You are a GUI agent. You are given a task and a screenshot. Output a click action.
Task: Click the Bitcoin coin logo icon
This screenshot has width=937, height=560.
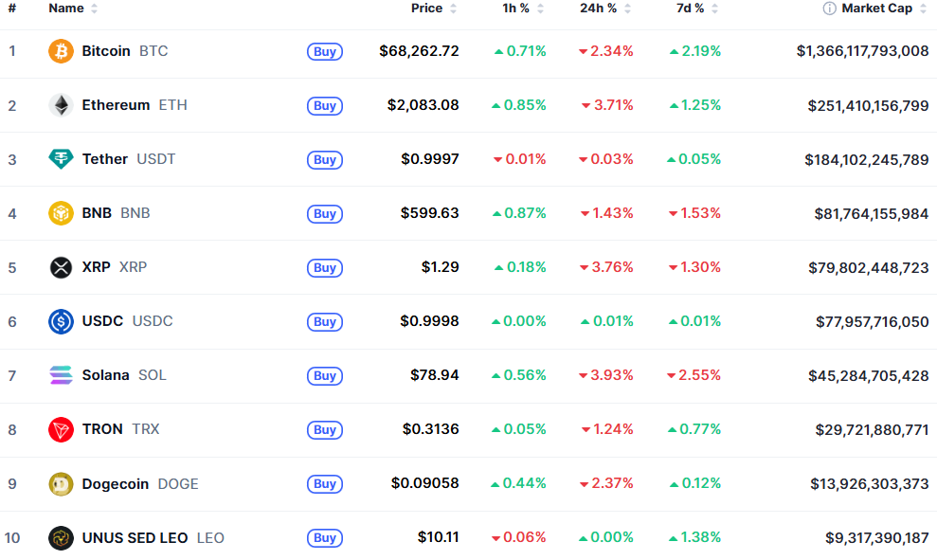click(x=61, y=51)
